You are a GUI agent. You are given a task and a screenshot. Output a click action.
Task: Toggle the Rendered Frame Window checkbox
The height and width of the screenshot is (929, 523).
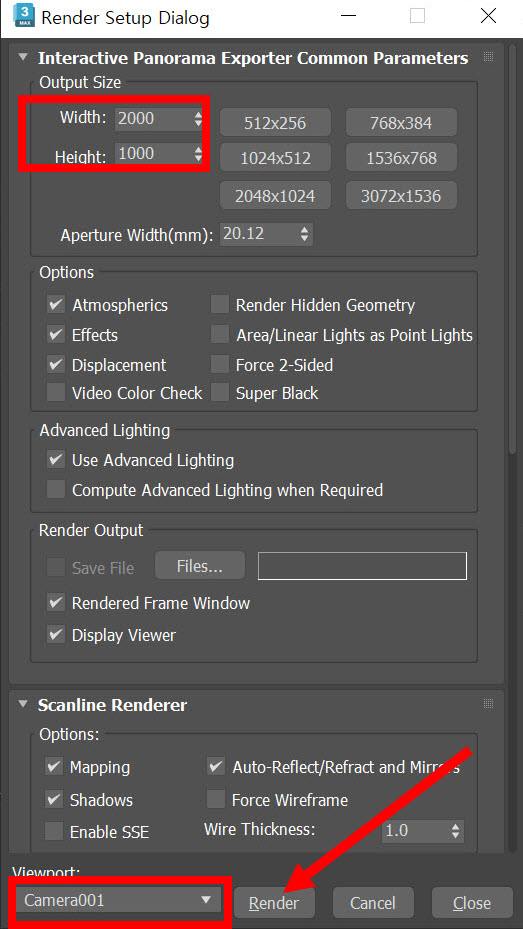click(x=56, y=603)
